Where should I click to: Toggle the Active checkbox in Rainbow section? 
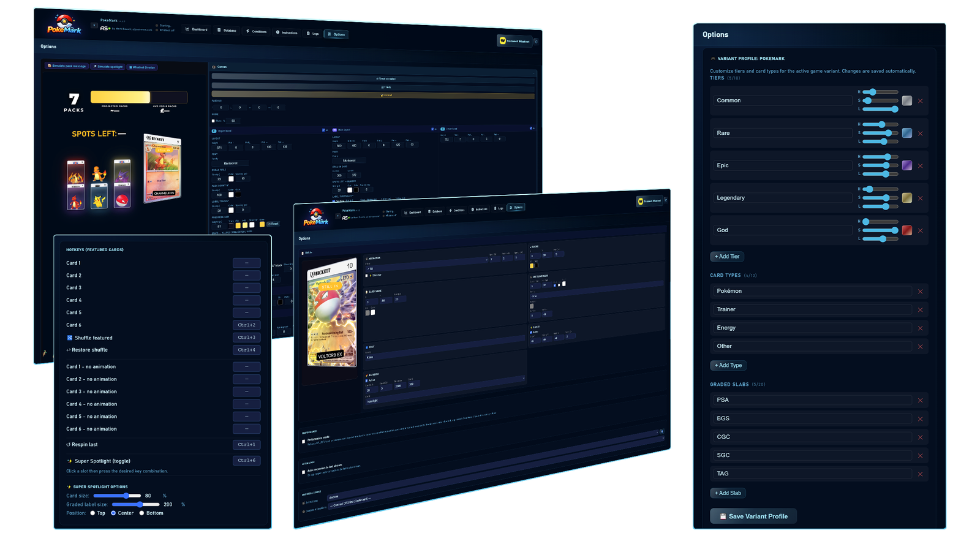(367, 380)
